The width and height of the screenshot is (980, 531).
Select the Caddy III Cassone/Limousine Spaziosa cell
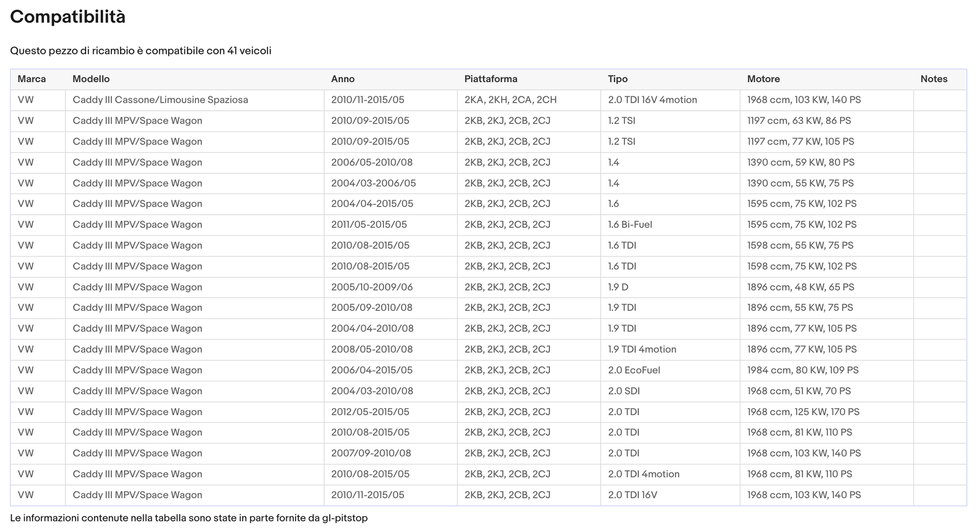click(194, 100)
